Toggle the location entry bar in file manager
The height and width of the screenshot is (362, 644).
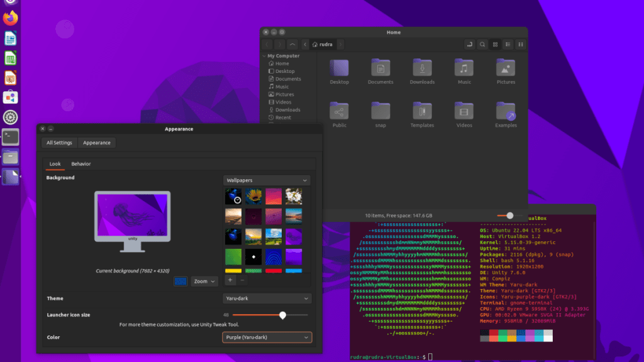(x=470, y=44)
